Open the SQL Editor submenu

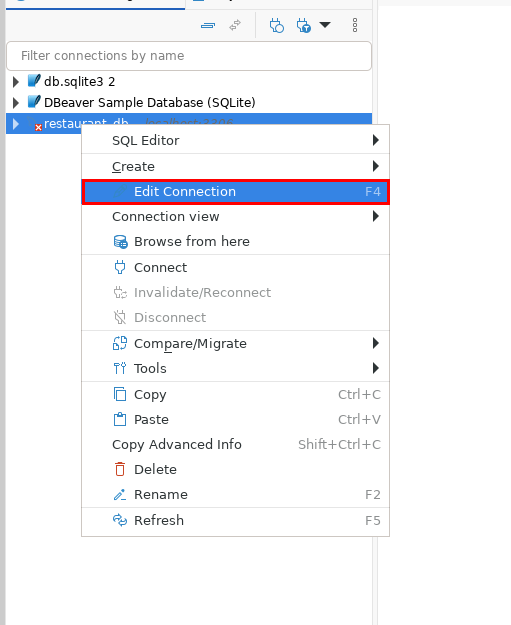pyautogui.click(x=236, y=140)
